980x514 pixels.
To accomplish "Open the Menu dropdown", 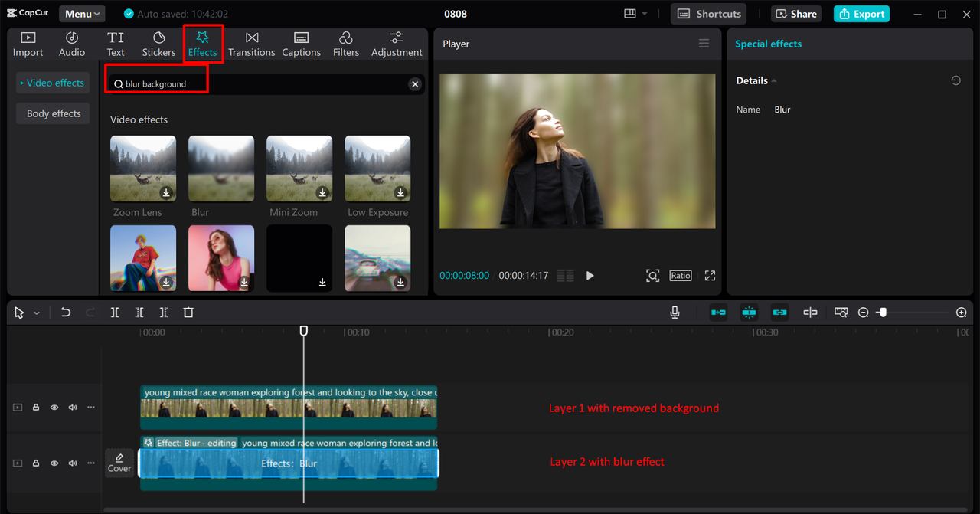I will (x=82, y=14).
